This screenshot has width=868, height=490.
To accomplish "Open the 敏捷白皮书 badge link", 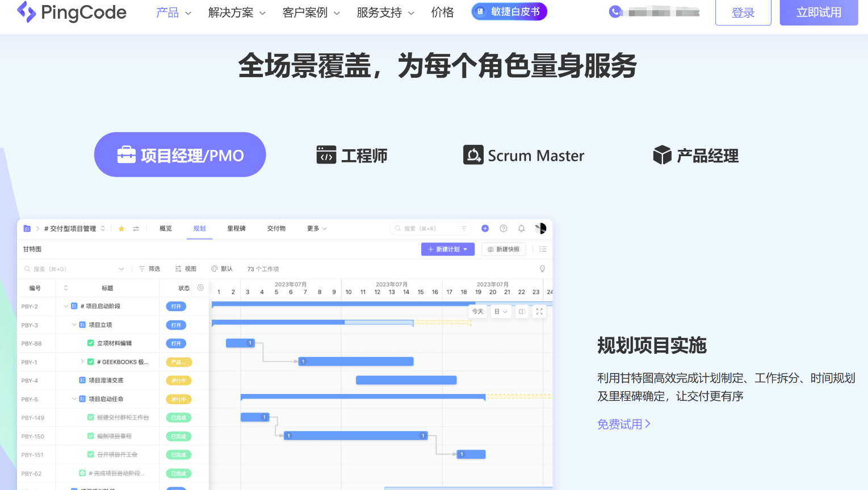I will pyautogui.click(x=509, y=11).
